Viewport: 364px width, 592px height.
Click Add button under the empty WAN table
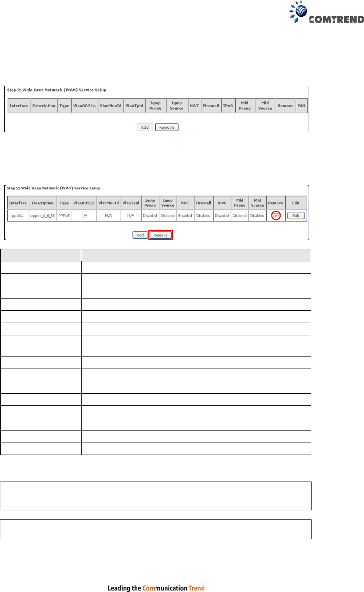(x=145, y=127)
